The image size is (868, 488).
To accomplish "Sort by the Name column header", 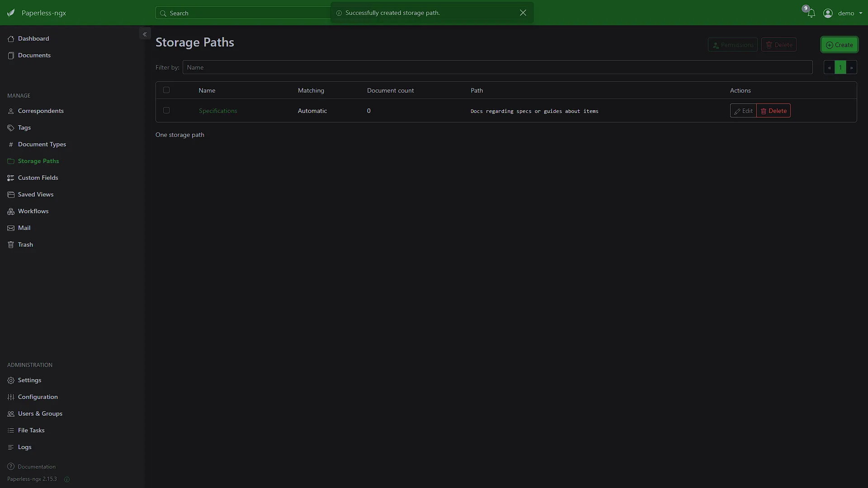I will [x=207, y=90].
